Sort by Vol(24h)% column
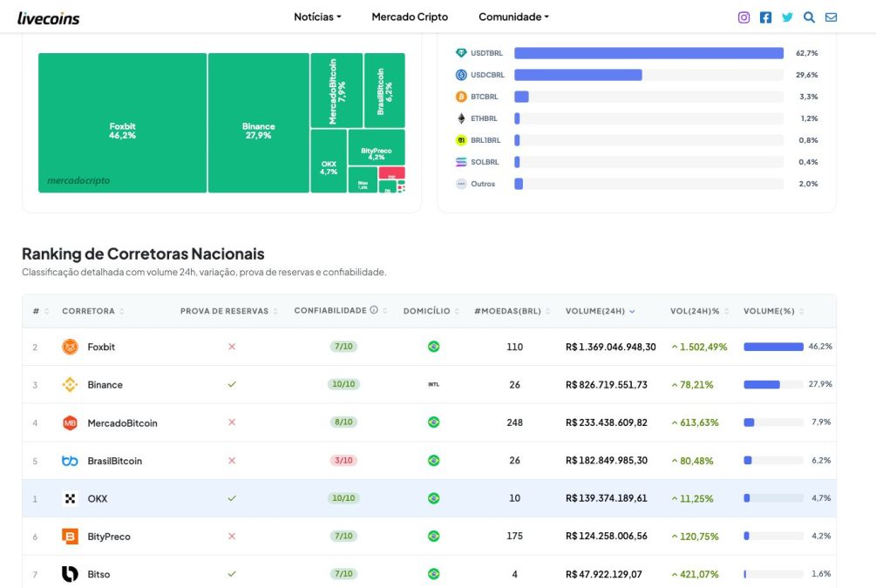 699,311
